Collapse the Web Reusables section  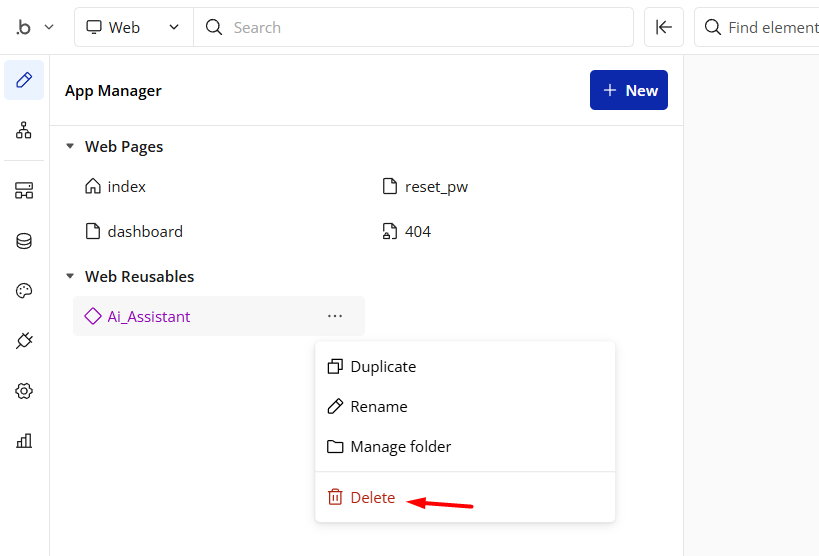(x=70, y=277)
